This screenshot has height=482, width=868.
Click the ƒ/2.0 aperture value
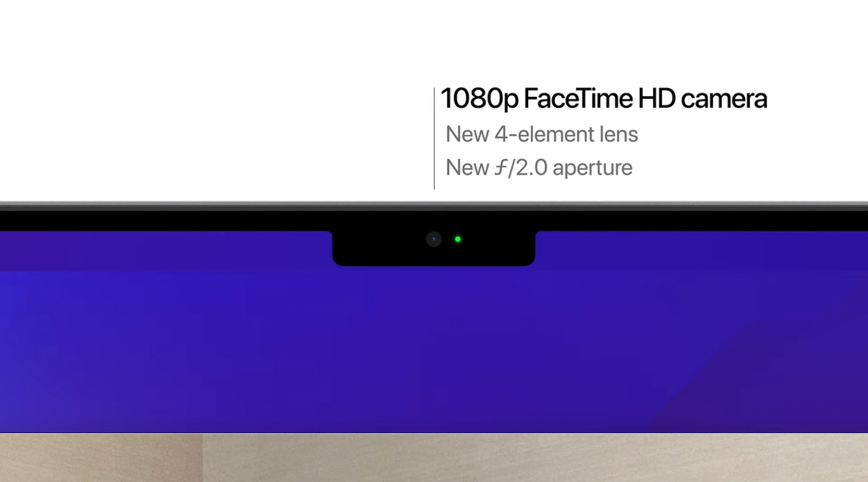519,168
